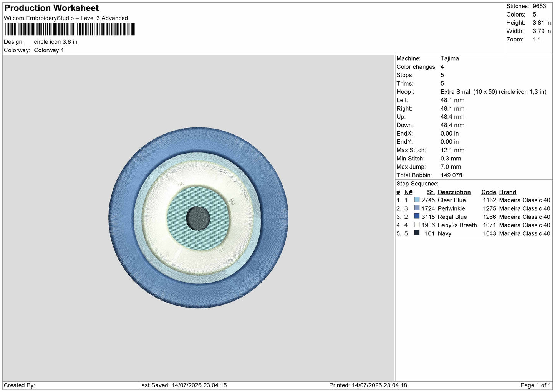The image size is (555, 392).
Task: Click the Periwinkle description text
Action: pyautogui.click(x=451, y=208)
